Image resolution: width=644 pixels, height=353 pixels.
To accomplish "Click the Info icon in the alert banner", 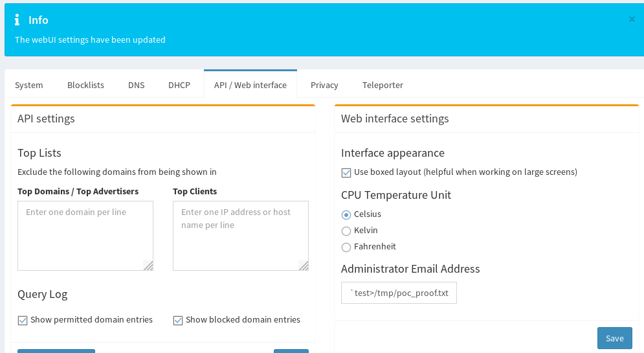I will [x=17, y=20].
